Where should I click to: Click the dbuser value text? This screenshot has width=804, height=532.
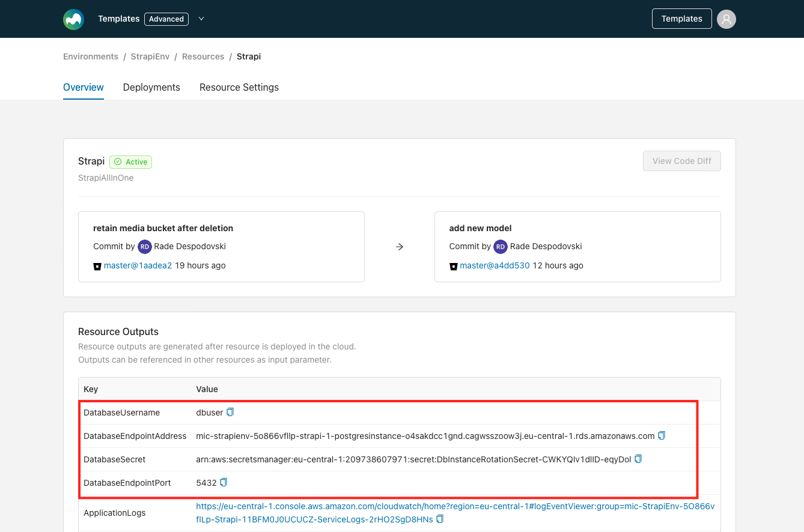[210, 413]
